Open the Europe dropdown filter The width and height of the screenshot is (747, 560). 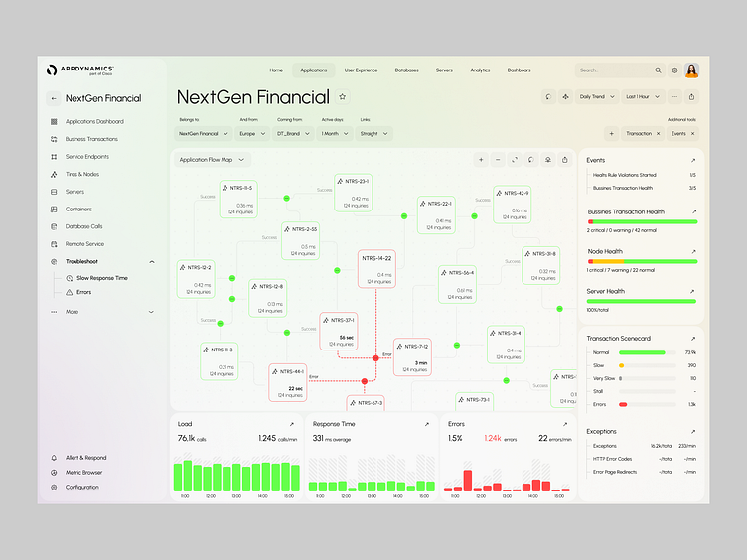pyautogui.click(x=252, y=134)
